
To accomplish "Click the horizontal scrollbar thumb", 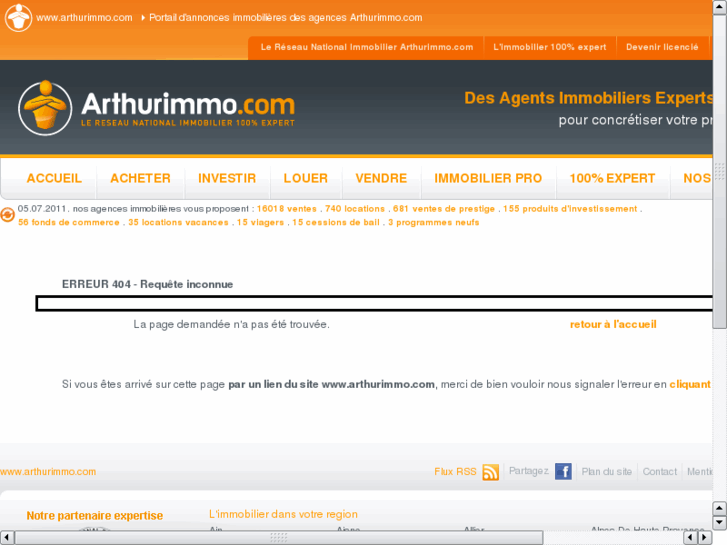I will click(x=279, y=538).
